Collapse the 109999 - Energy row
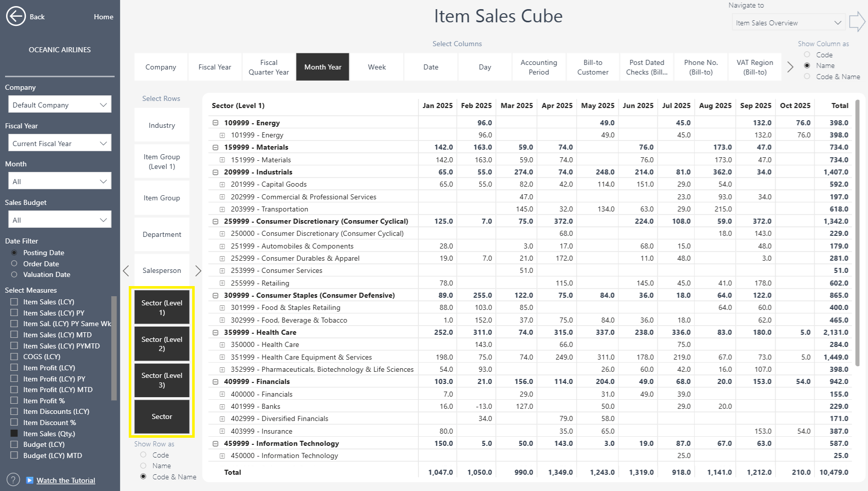Viewport: 868px width, 491px height. [215, 123]
